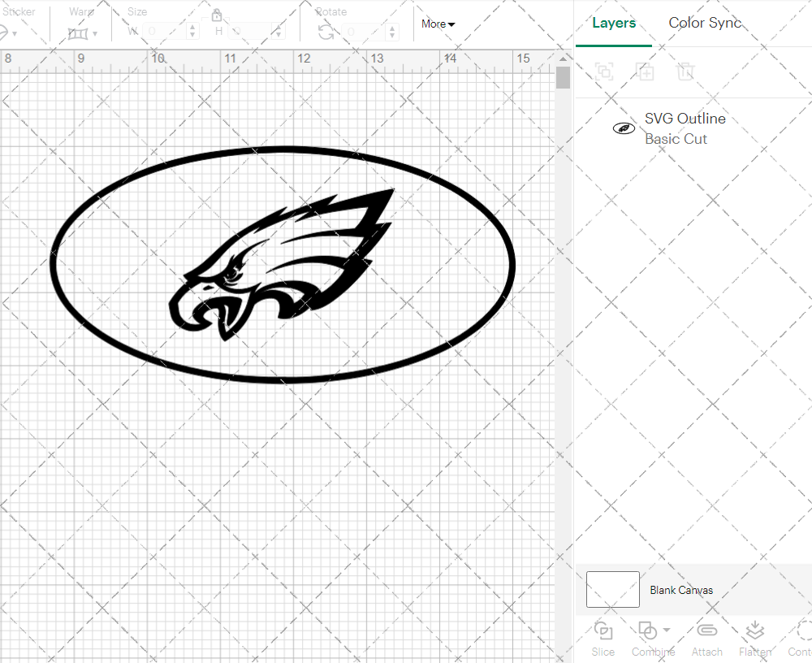Screen dimensions: 812x663
Task: Click the Group layers icon
Action: point(604,71)
